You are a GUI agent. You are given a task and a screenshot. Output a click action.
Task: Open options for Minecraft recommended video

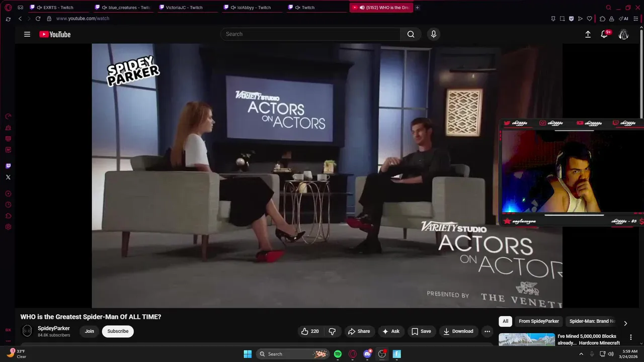click(631, 337)
